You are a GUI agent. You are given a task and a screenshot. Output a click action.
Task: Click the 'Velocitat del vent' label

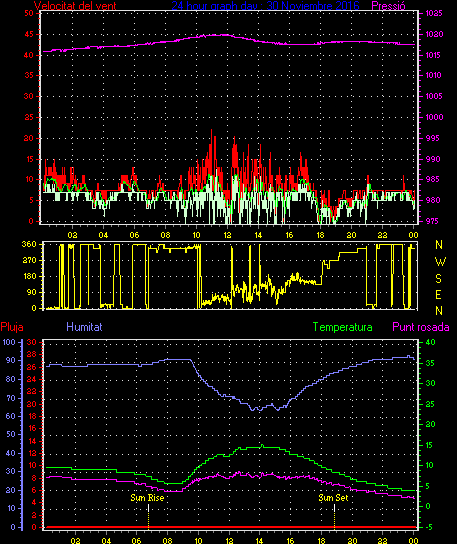coord(75,6)
